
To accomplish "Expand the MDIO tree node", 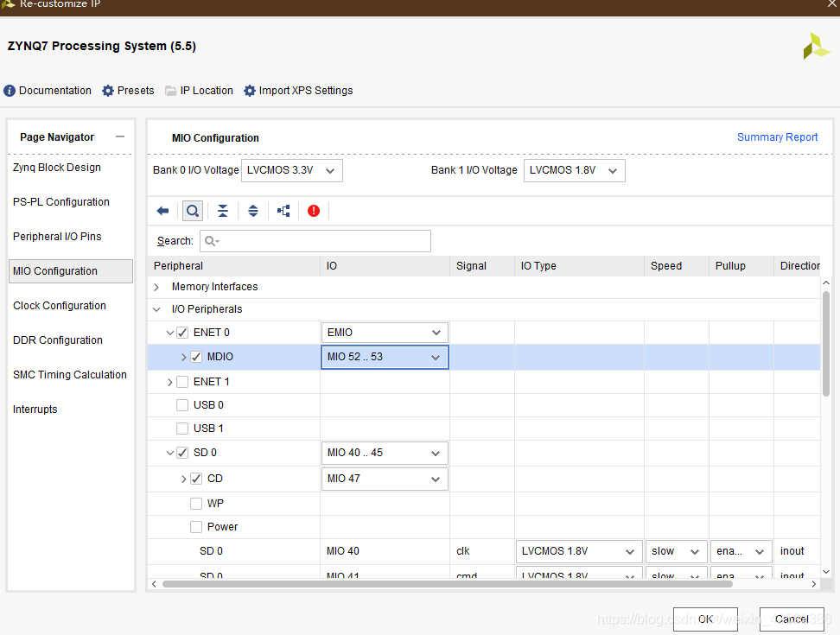I will tap(184, 357).
